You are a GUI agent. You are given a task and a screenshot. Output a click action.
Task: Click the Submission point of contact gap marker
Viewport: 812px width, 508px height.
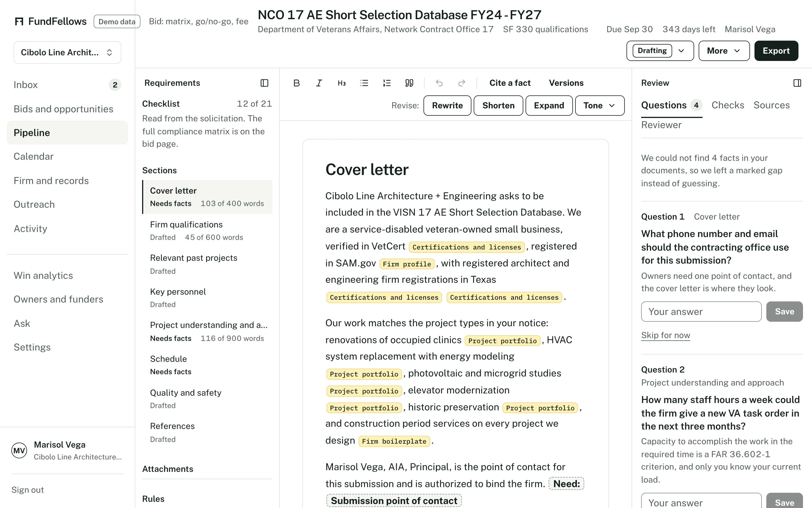(394, 501)
